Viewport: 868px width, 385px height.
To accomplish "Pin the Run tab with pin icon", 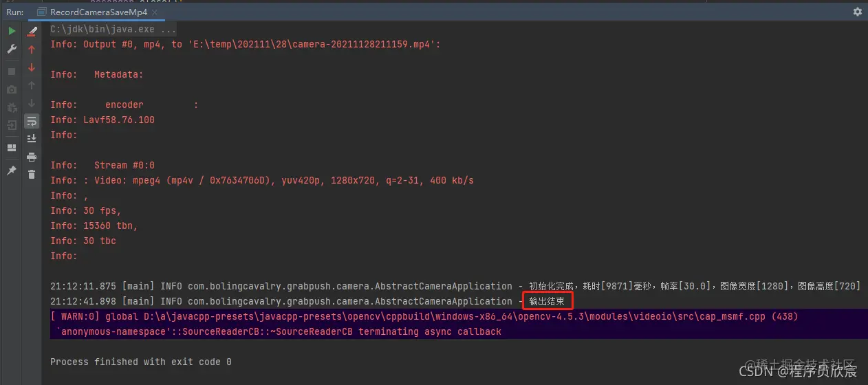I will [12, 170].
